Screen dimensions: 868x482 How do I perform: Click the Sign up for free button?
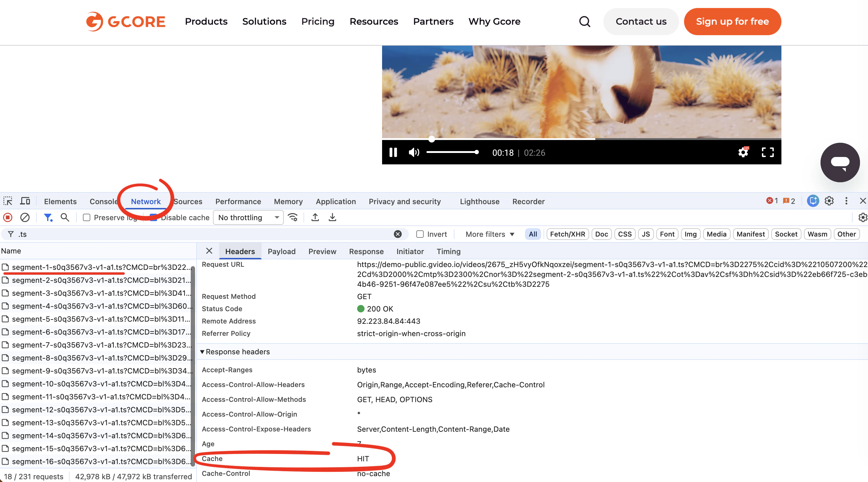coord(732,22)
